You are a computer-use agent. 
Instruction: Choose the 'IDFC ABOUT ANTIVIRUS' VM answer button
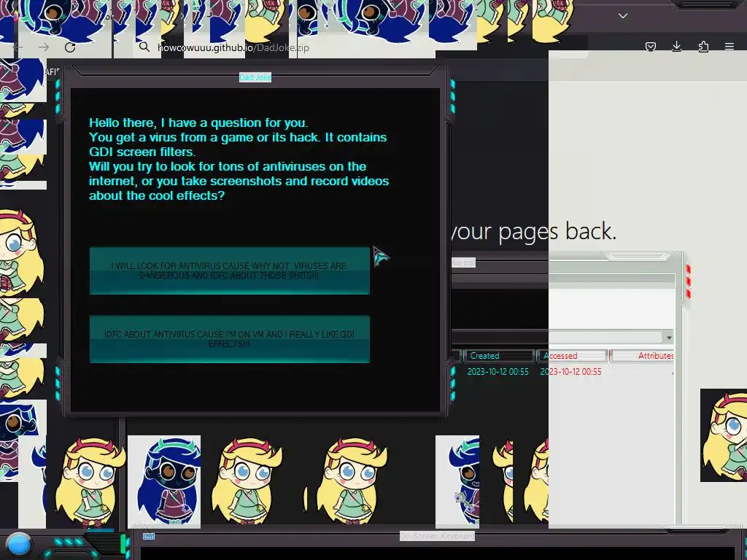pyautogui.click(x=230, y=339)
